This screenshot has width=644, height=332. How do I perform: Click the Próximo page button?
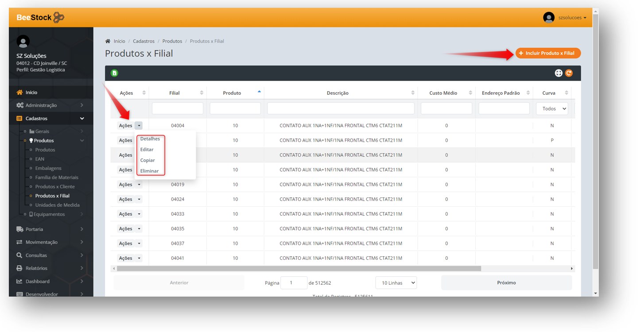click(x=506, y=283)
